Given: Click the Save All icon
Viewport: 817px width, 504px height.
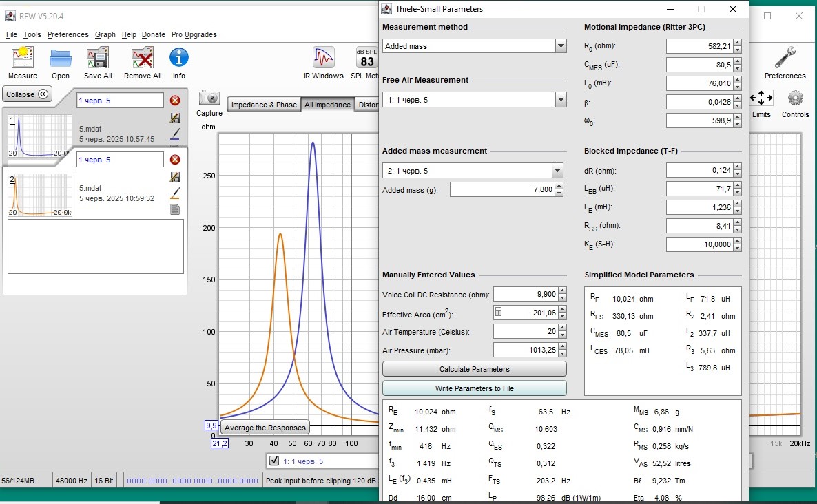Looking at the screenshot, I should click(x=97, y=59).
